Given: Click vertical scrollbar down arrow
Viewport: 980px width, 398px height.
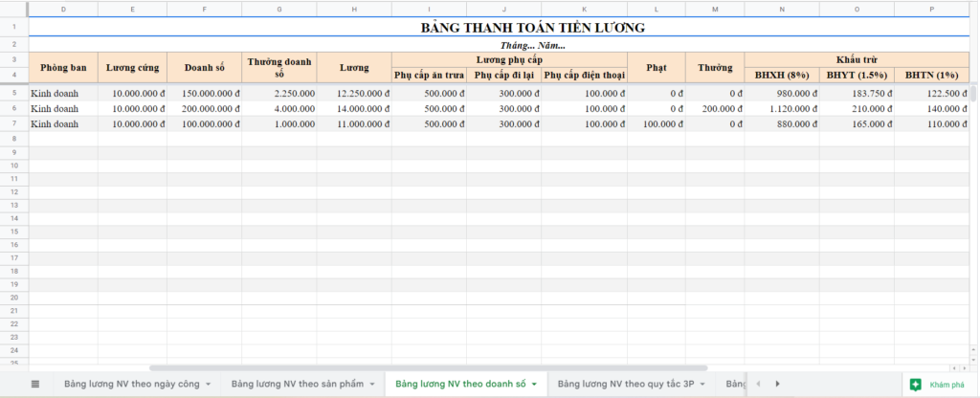Looking at the screenshot, I should 973,361.
